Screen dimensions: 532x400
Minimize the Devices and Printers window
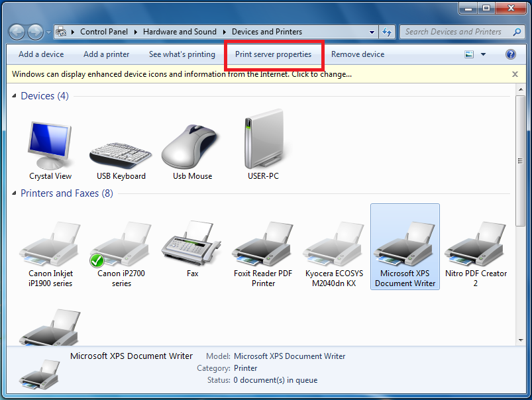pyautogui.click(x=468, y=8)
